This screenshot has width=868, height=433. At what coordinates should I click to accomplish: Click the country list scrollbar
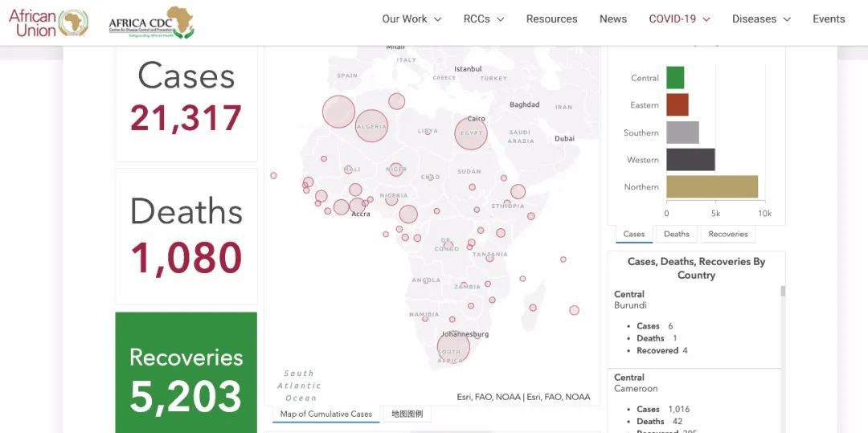point(783,292)
